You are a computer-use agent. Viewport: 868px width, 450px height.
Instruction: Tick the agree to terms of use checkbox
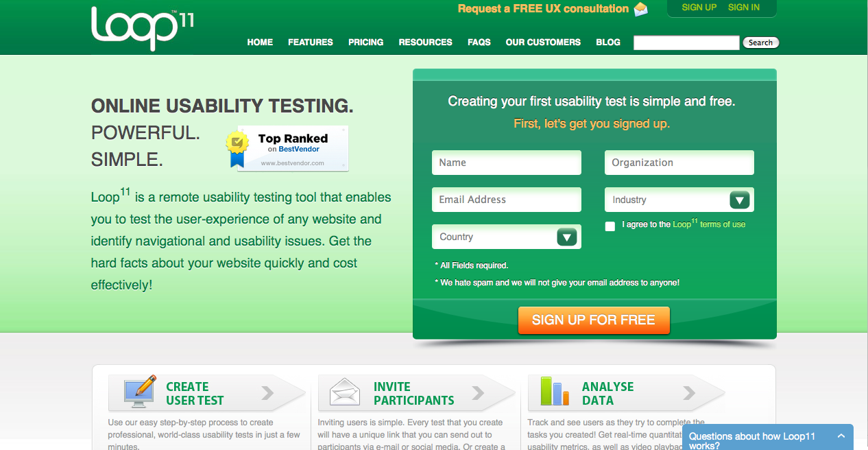610,226
